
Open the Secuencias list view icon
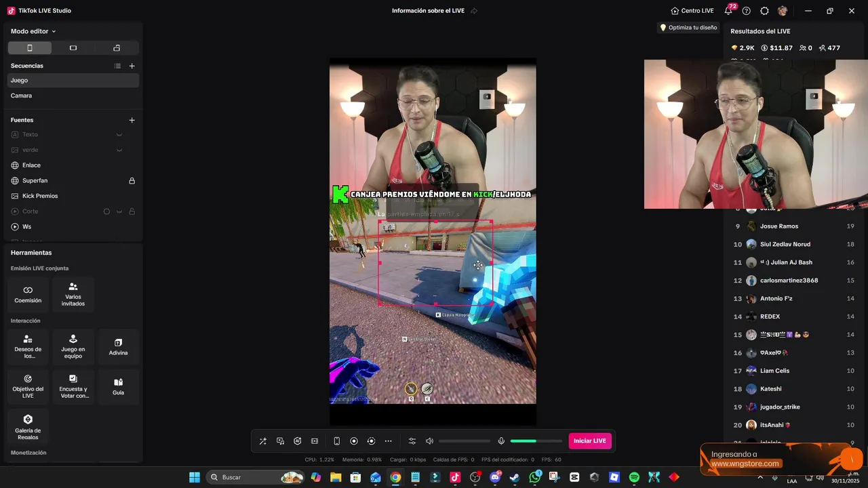pyautogui.click(x=117, y=66)
